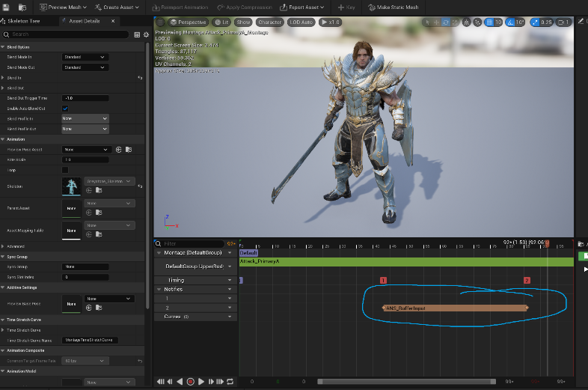
Task: Open the Show viewport menu
Action: tap(243, 22)
